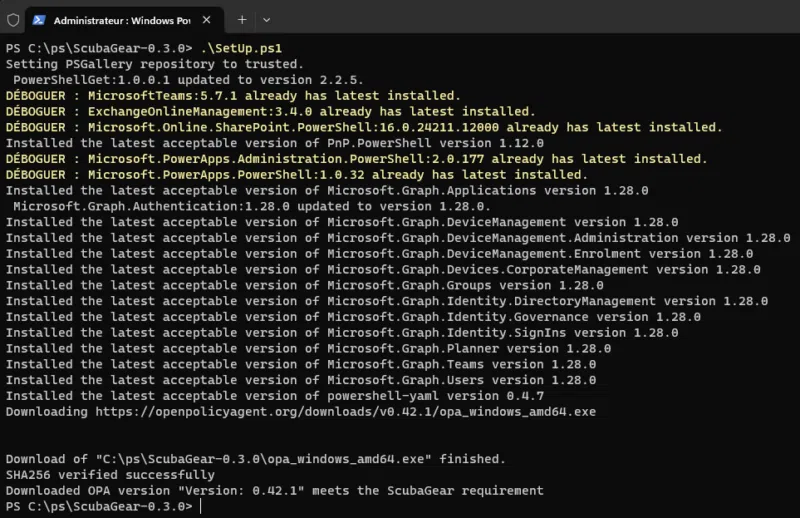Click the Microsoft.Graph.Planner version line
800x518 pixels.
[308, 349]
